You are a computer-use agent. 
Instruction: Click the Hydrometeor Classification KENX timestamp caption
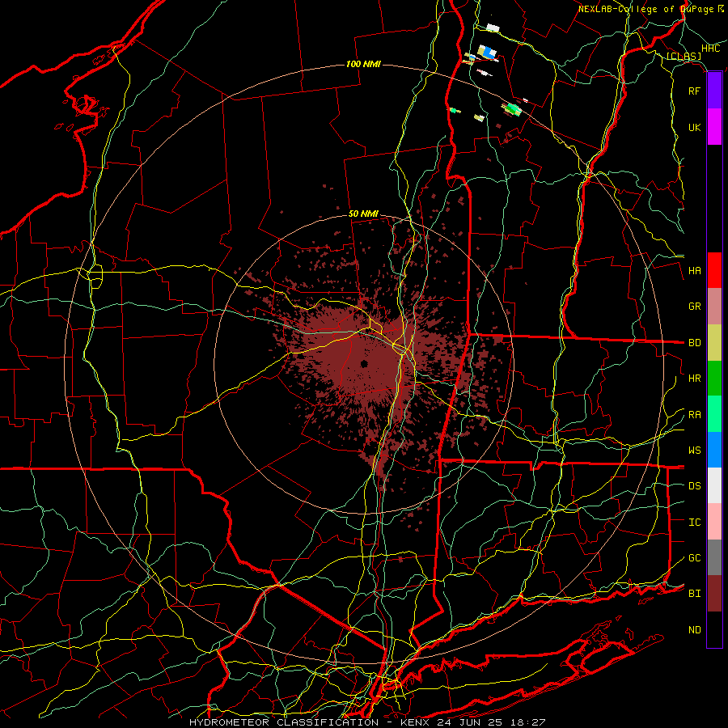point(367,722)
